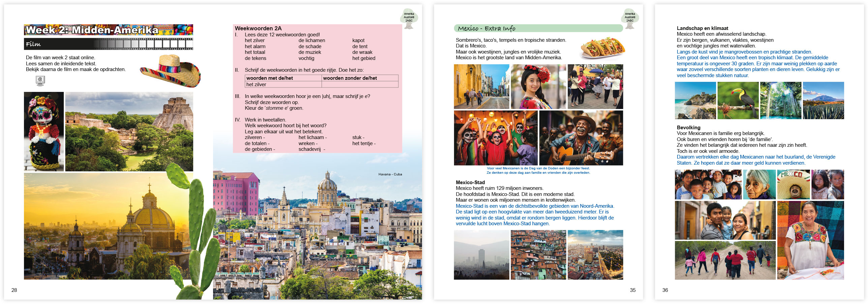Click the word 'het alarm' in the list
The width and height of the screenshot is (868, 304).
[255, 46]
